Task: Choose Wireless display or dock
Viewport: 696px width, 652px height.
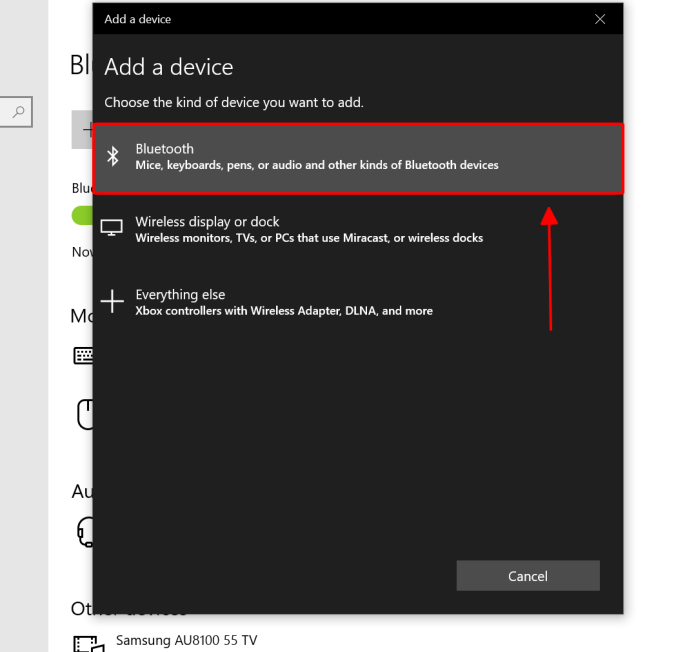Action: [207, 222]
